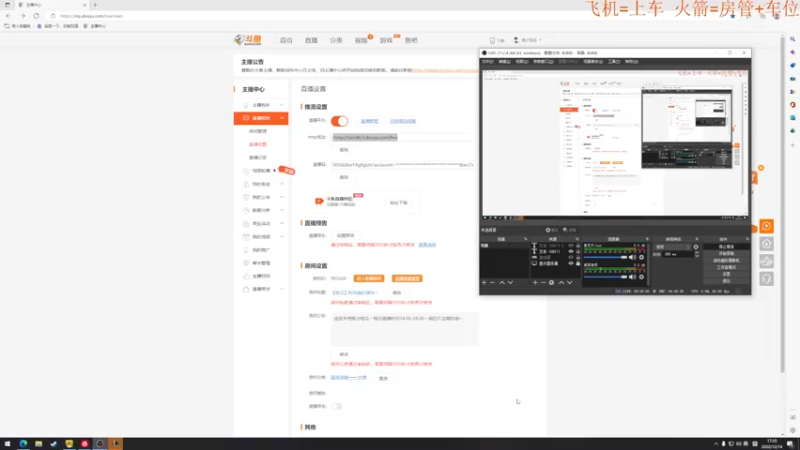This screenshot has height=450, width=800.
Task: Toggle lock on second 文本 source
Action: [x=578, y=252]
